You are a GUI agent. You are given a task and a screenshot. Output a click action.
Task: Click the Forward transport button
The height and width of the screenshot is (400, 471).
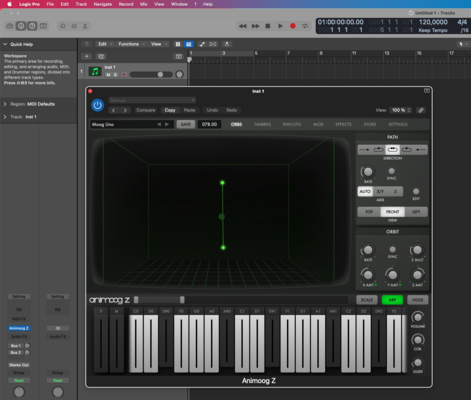click(x=255, y=26)
